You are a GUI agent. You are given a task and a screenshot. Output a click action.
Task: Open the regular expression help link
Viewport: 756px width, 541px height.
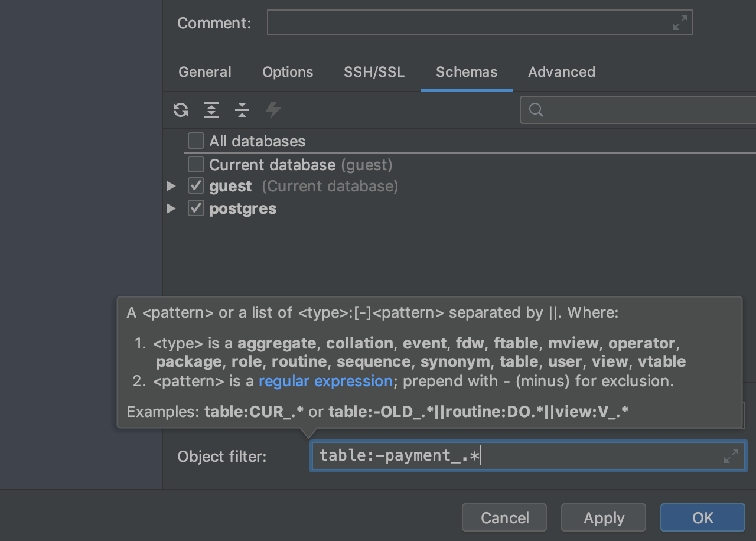325,381
